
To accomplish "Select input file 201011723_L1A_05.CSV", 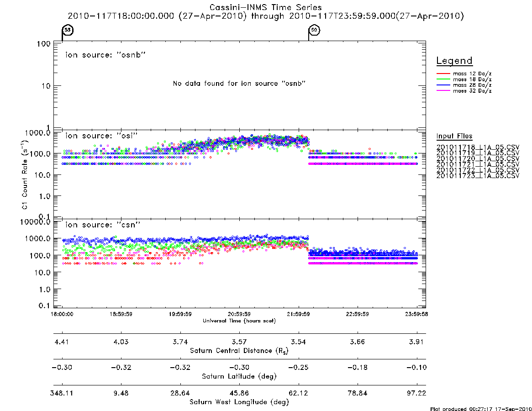I will [x=478, y=176].
